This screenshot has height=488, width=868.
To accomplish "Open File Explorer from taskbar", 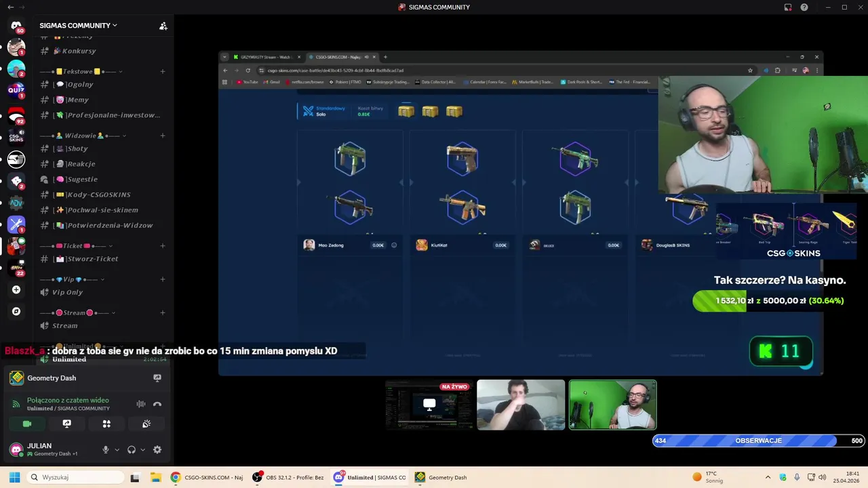I will [155, 477].
